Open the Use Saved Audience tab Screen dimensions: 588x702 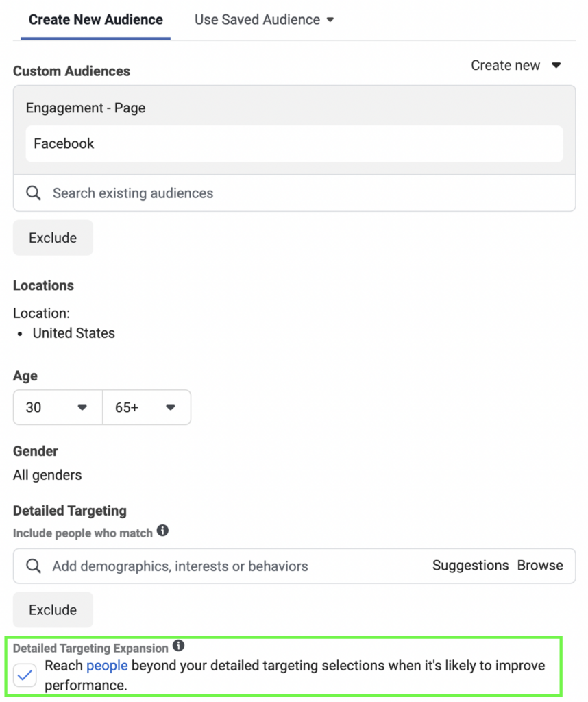pos(257,19)
